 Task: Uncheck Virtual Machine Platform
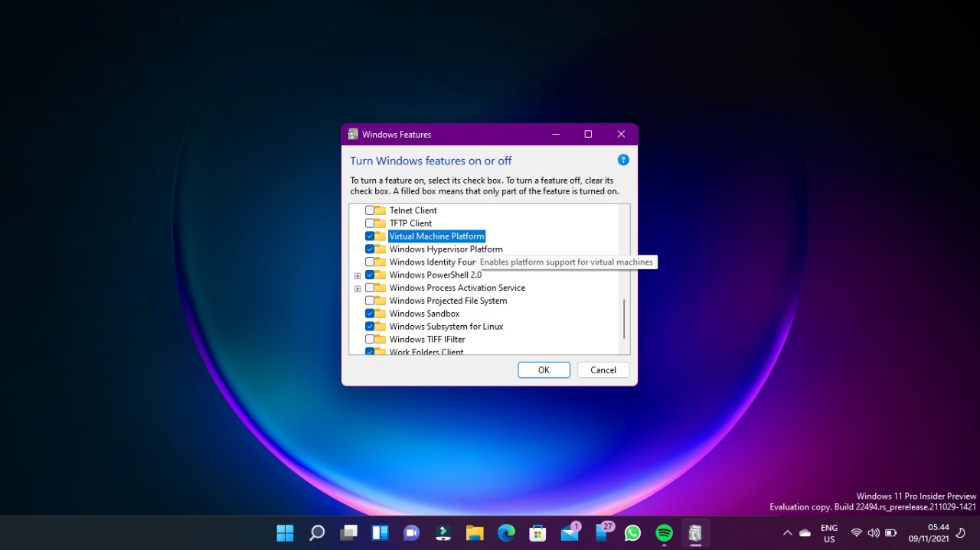point(370,236)
